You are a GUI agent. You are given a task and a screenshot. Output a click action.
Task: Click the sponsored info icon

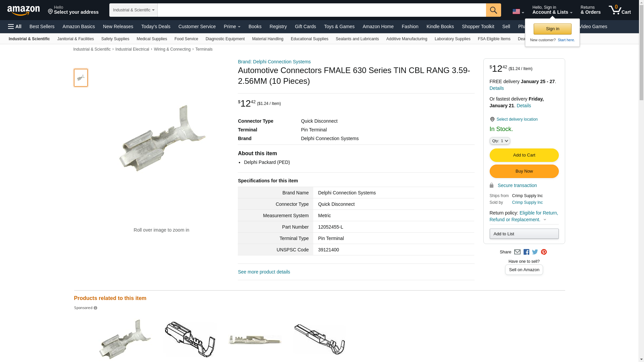pos(96,308)
